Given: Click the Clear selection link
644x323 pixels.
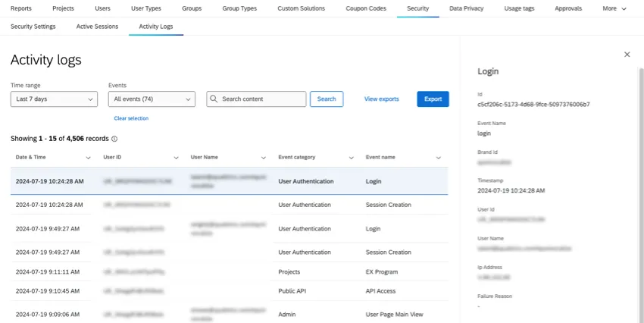Looking at the screenshot, I should [x=131, y=118].
